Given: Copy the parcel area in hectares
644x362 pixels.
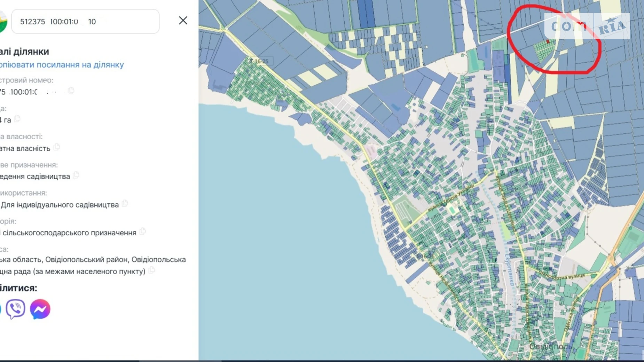Looking at the screenshot, I should pos(17,119).
